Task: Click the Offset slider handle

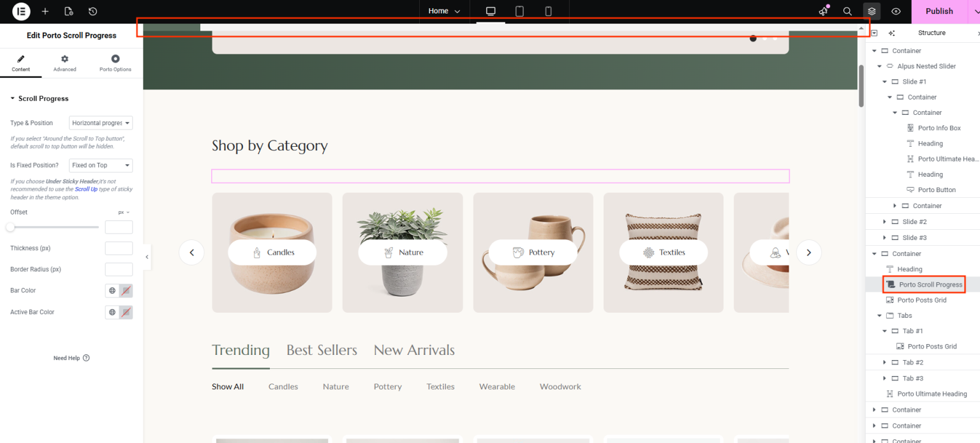Action: pyautogui.click(x=10, y=227)
